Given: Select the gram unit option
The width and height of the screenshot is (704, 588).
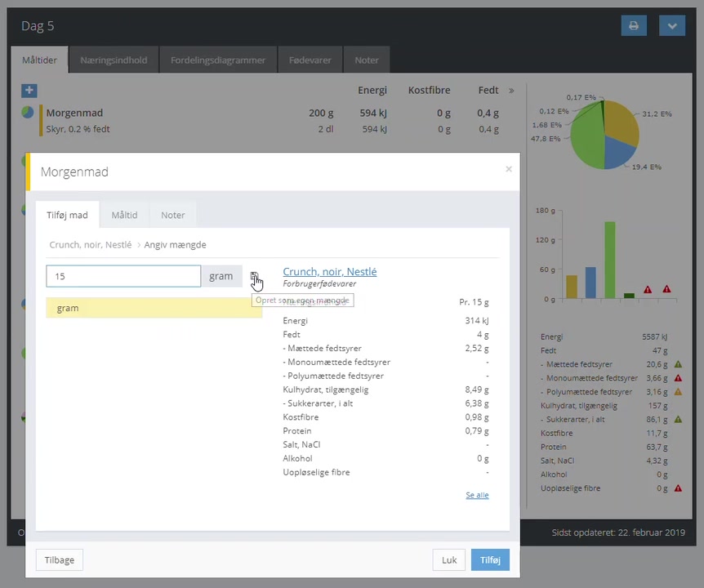Looking at the screenshot, I should [x=154, y=308].
